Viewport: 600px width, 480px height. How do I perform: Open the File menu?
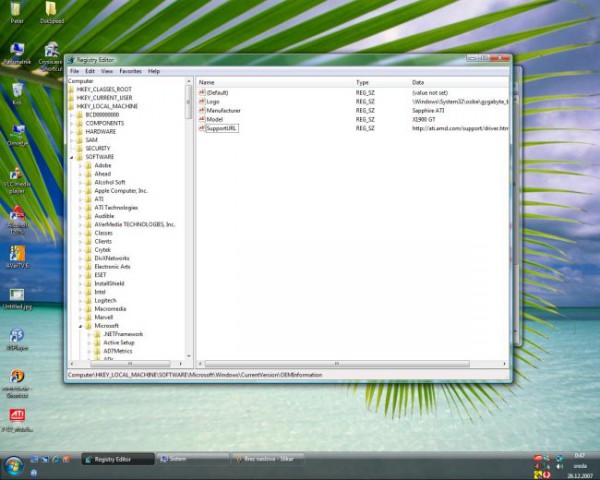(x=74, y=71)
